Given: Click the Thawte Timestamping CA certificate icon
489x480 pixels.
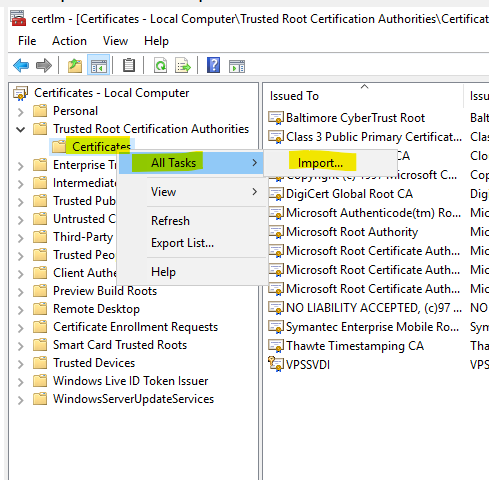Looking at the screenshot, I should (276, 346).
